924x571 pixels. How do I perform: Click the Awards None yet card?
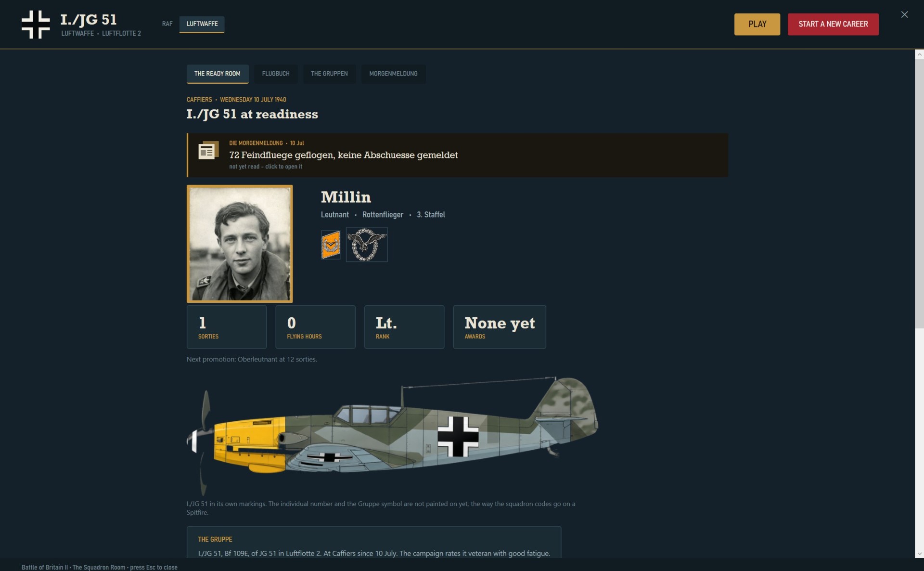point(500,327)
